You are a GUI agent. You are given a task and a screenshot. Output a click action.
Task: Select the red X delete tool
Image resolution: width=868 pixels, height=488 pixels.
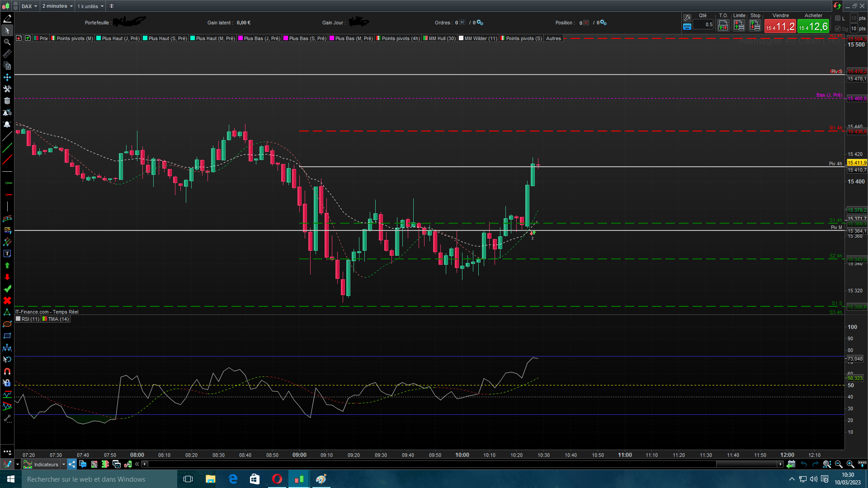coord(7,300)
